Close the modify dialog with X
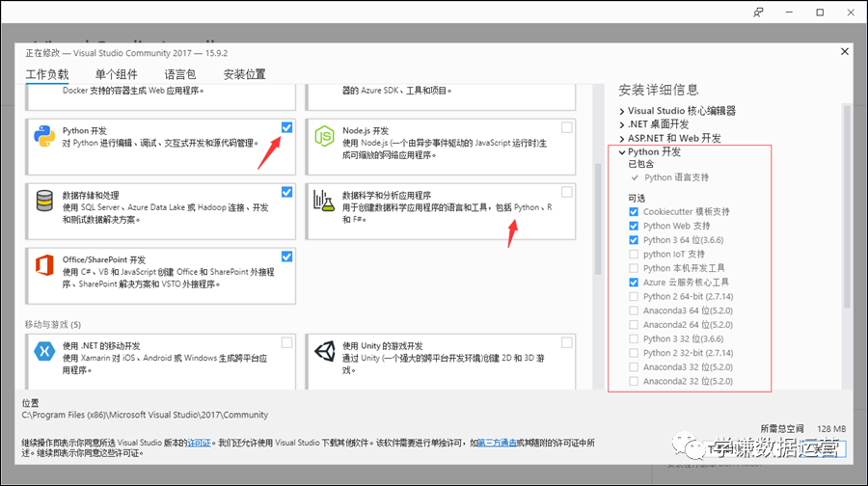This screenshot has height=486, width=868. click(844, 51)
